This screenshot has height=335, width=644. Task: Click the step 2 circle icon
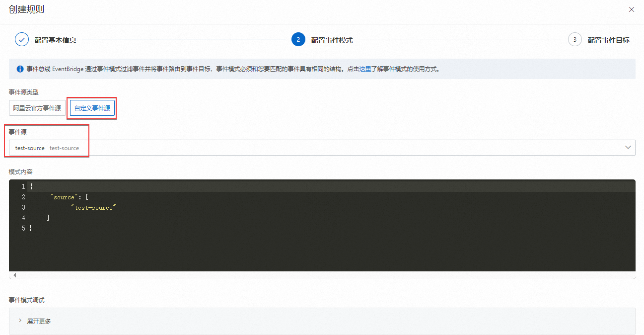(x=298, y=40)
